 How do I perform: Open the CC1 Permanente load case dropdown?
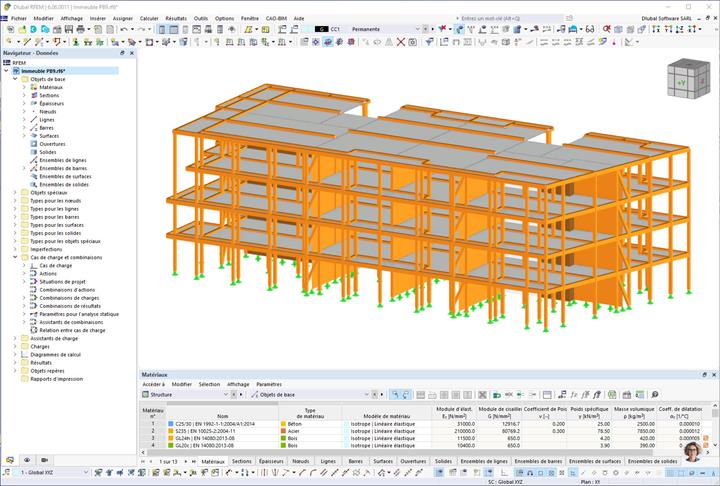(417, 29)
